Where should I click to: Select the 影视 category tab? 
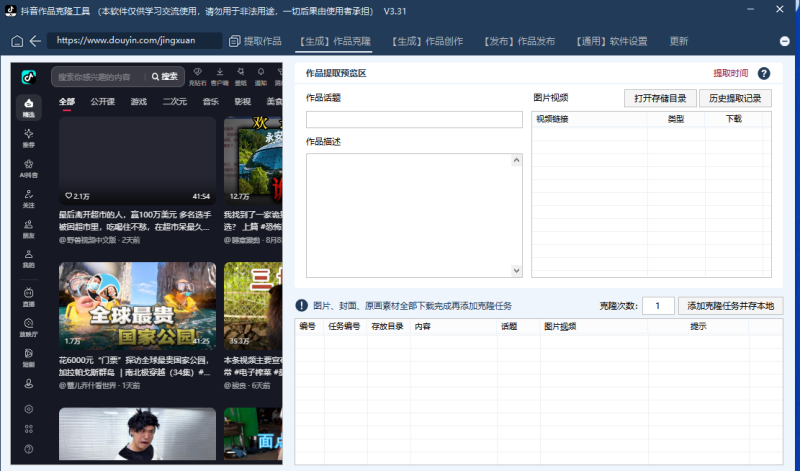click(x=242, y=102)
